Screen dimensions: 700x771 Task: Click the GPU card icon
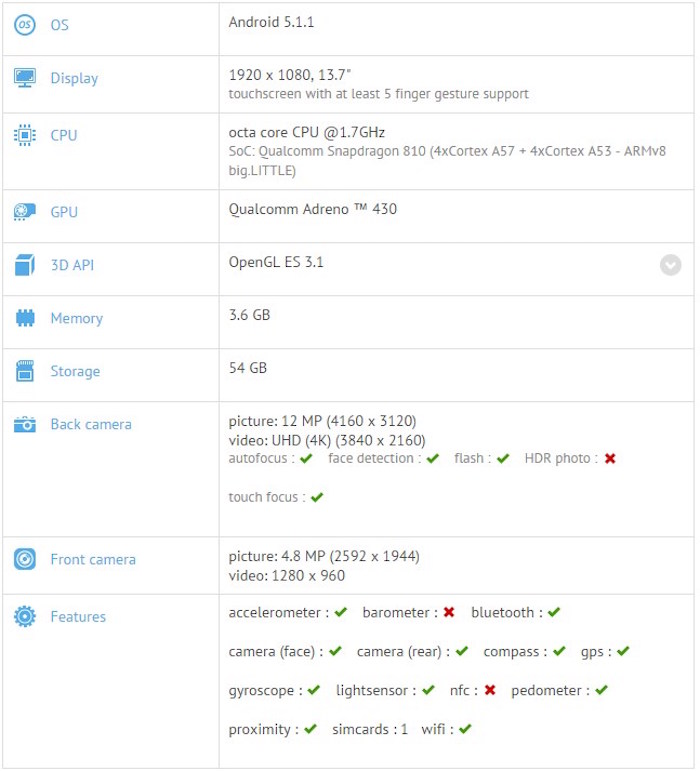click(x=25, y=212)
